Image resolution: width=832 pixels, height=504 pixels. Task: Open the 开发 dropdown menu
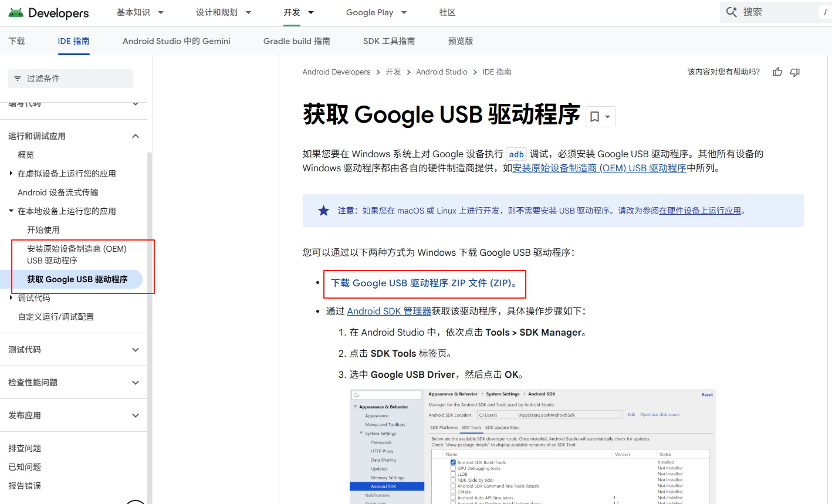tap(299, 12)
